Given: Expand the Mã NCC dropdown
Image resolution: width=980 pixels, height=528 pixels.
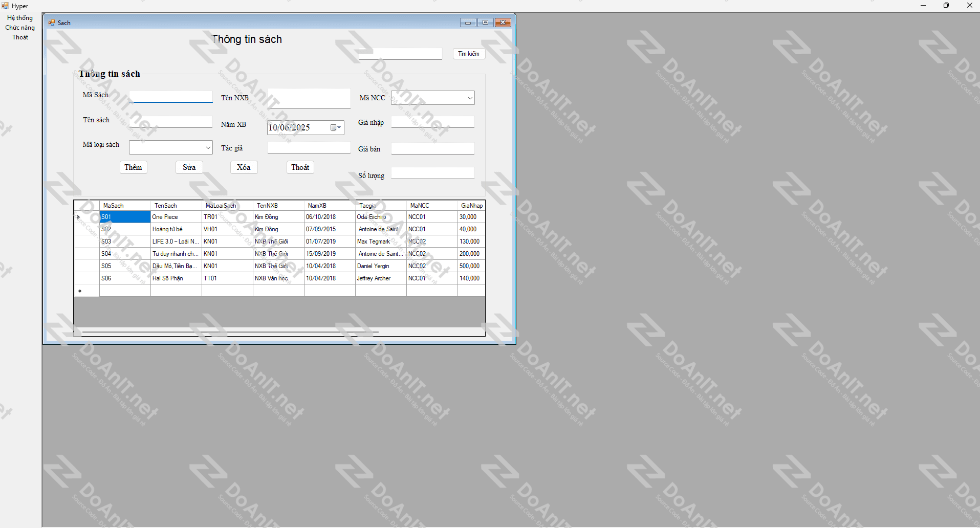Looking at the screenshot, I should 469,98.
